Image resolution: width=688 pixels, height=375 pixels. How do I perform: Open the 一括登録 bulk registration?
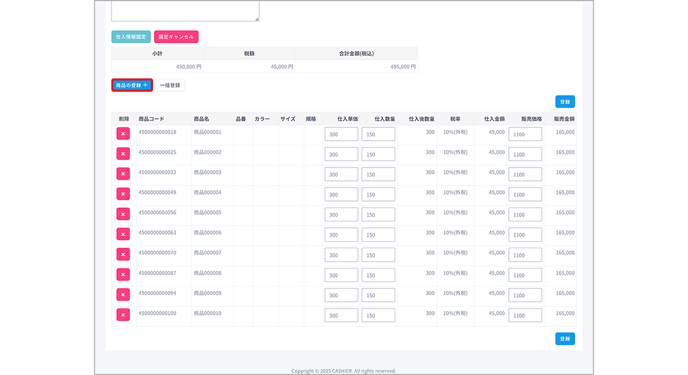tap(170, 85)
